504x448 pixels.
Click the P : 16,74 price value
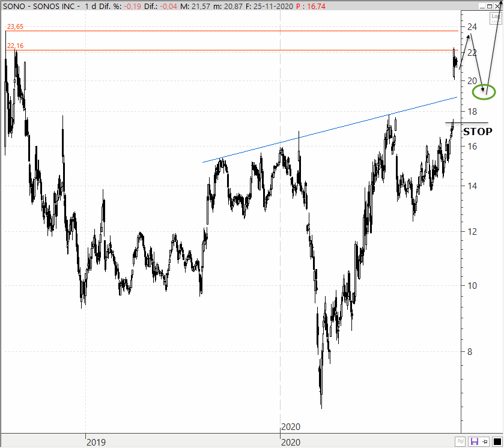click(x=311, y=7)
